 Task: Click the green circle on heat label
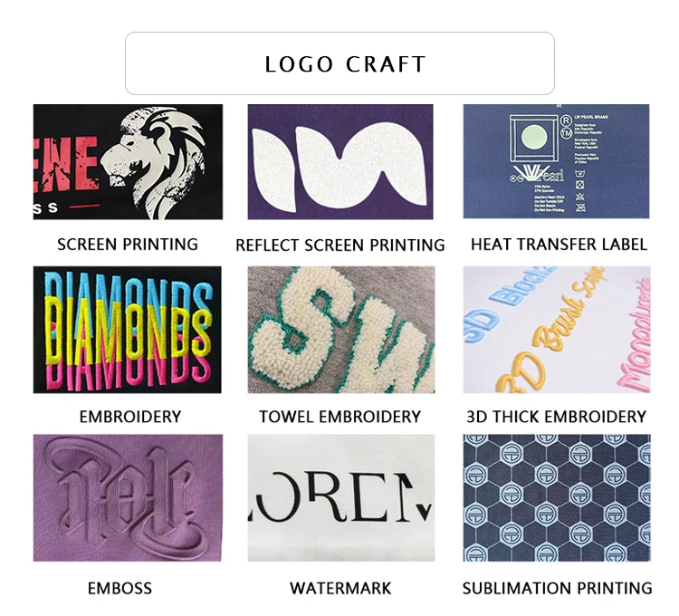coord(534,137)
